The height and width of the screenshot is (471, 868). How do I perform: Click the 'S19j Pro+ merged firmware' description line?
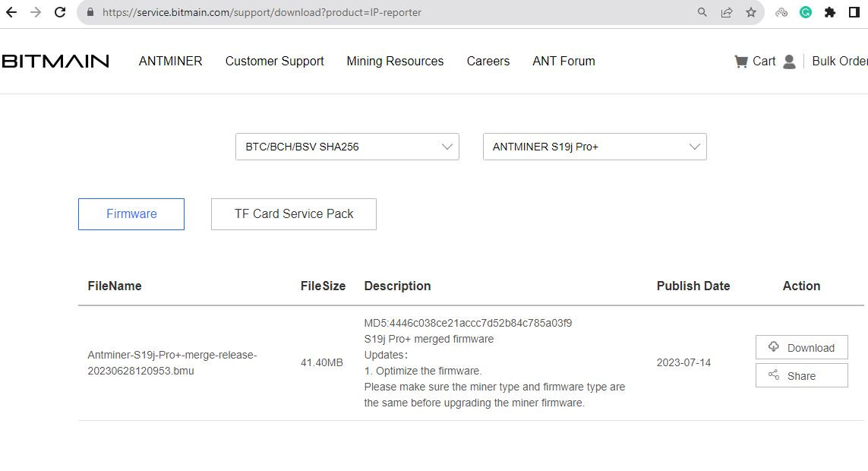click(x=428, y=339)
